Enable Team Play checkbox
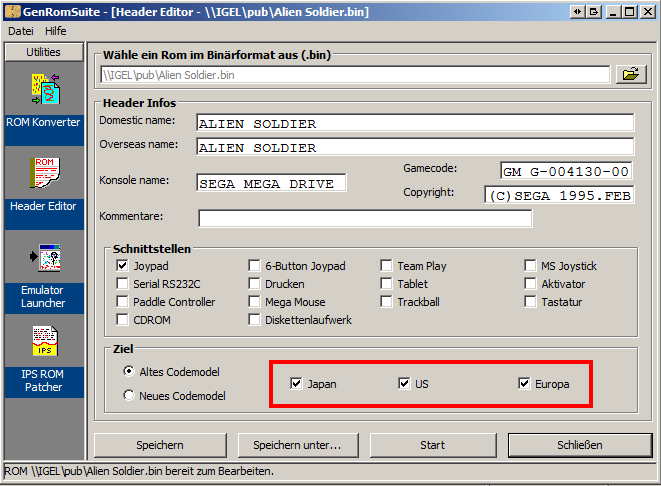 (386, 266)
